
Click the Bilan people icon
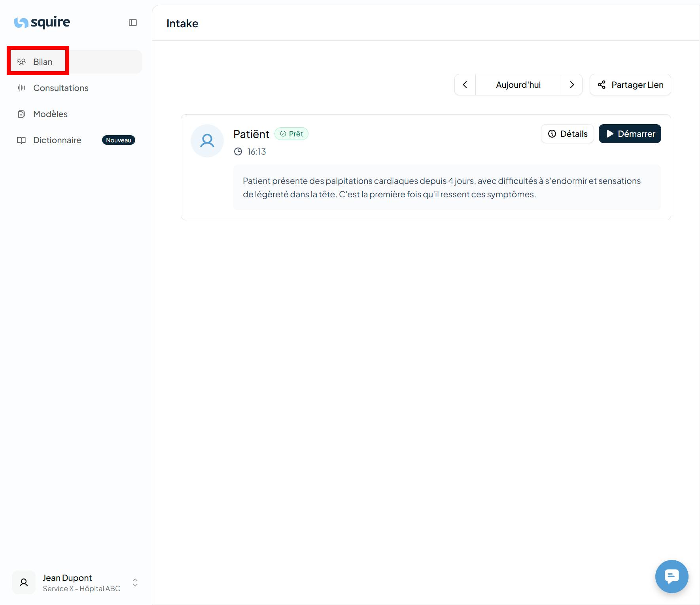coord(21,62)
